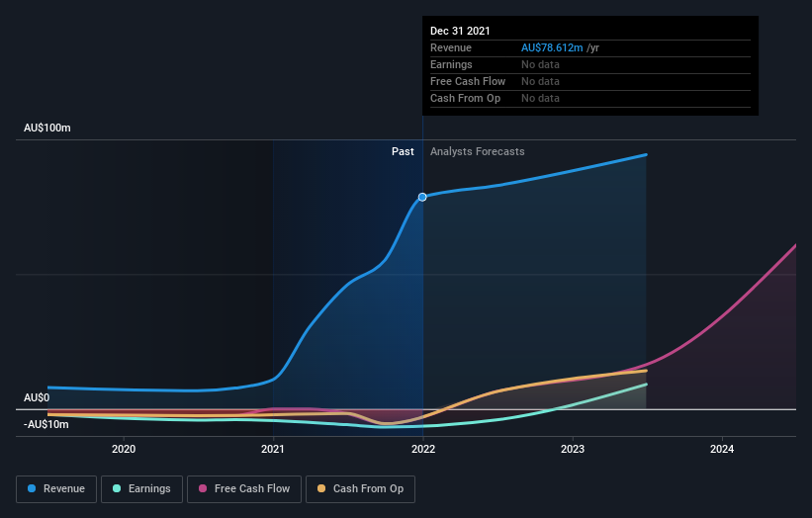Select the Dec 31 2021 revenue data point
The image size is (812, 518).
(x=422, y=197)
